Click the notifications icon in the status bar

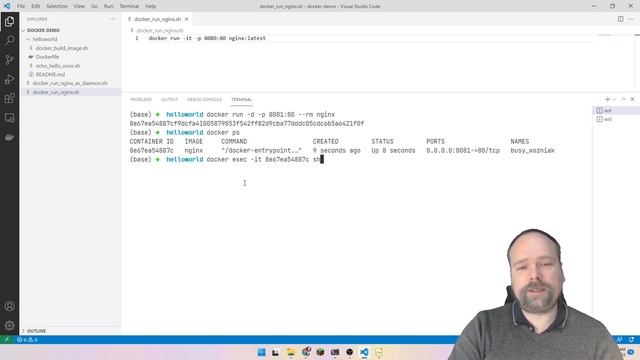(x=631, y=340)
